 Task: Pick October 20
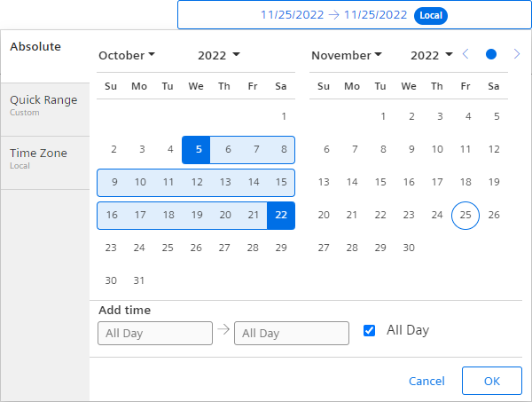point(224,216)
